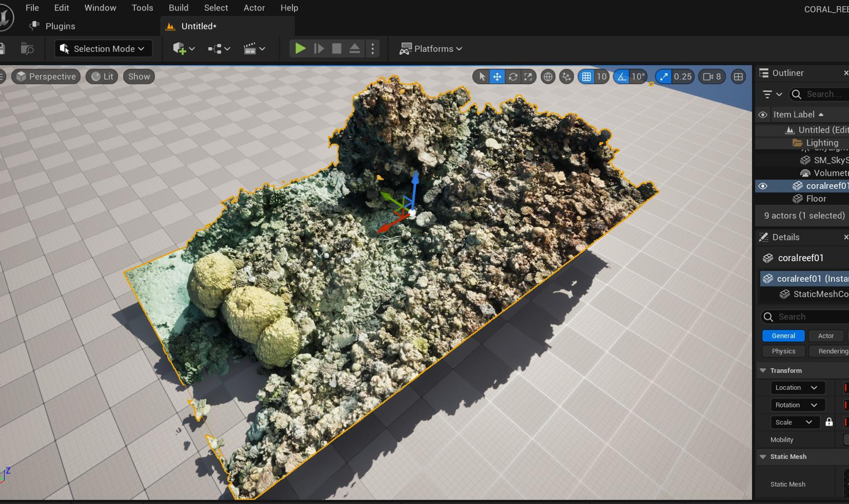Expand the Show flags dropdown
The width and height of the screenshot is (849, 504).
click(138, 76)
